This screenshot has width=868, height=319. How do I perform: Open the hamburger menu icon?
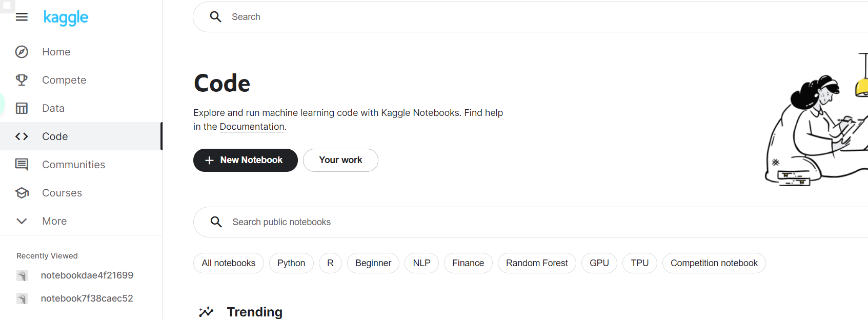point(22,17)
